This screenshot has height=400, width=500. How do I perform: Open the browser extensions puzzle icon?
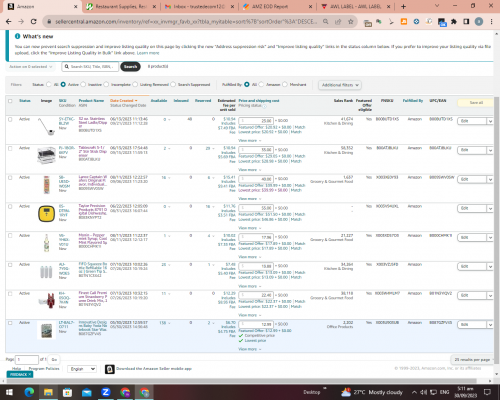point(454,22)
